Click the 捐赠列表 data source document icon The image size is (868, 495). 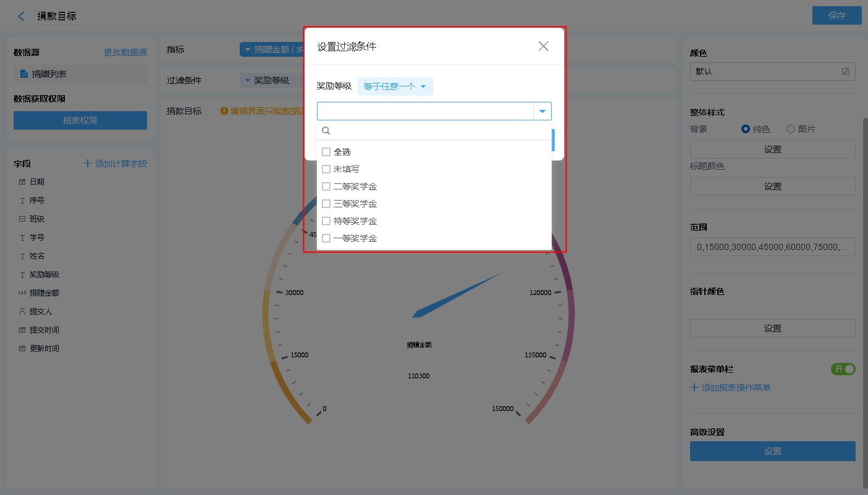click(24, 74)
